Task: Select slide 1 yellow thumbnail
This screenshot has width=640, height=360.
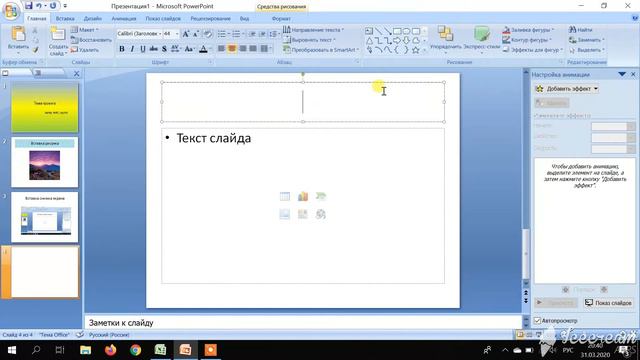Action: 44,108
